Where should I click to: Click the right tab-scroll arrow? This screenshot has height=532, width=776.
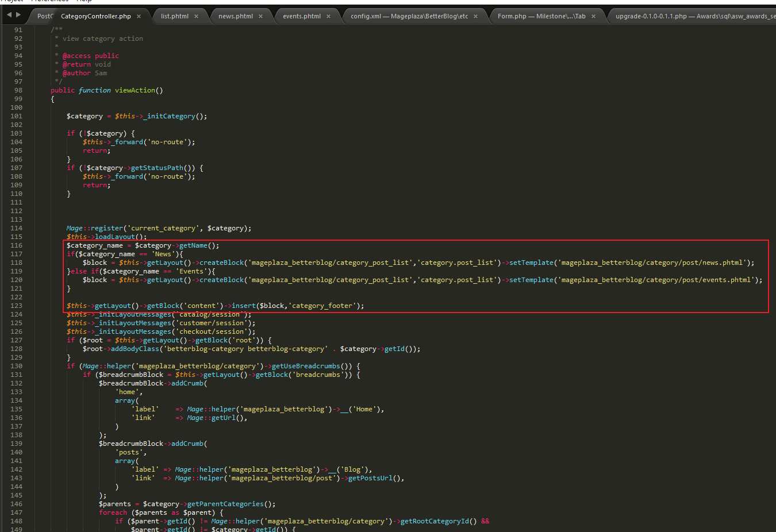point(18,15)
